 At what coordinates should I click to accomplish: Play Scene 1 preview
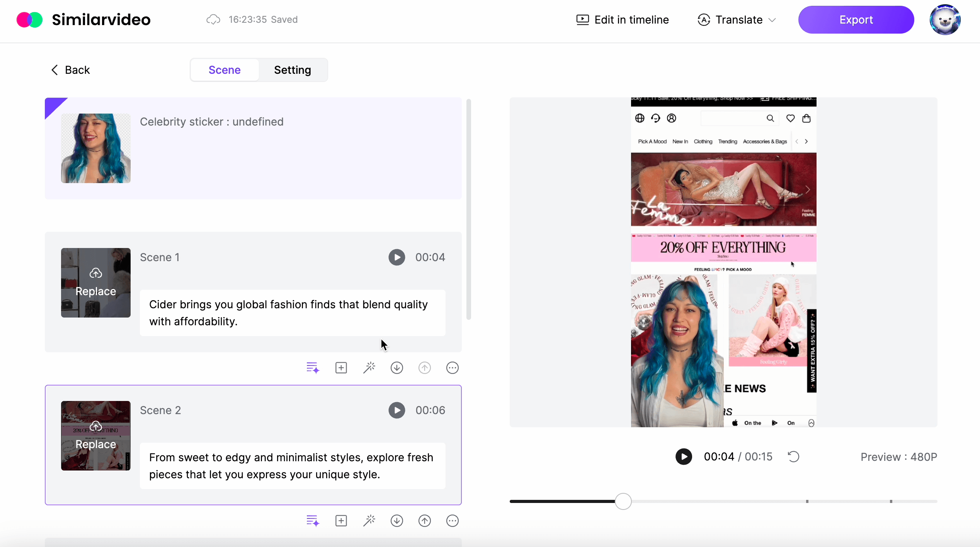(397, 257)
